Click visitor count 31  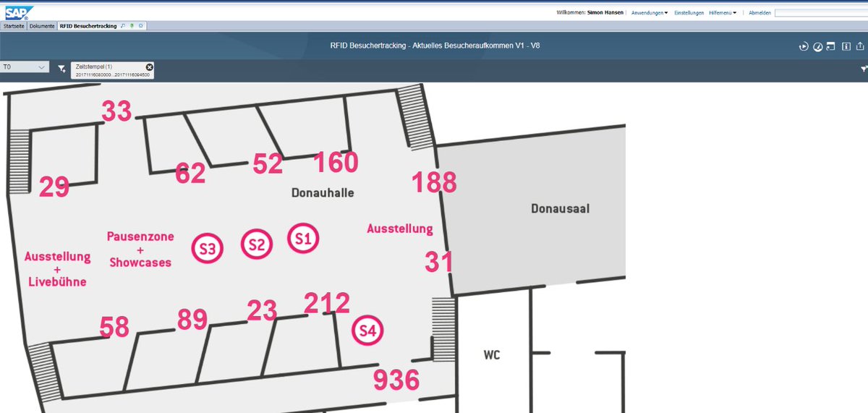(x=438, y=260)
